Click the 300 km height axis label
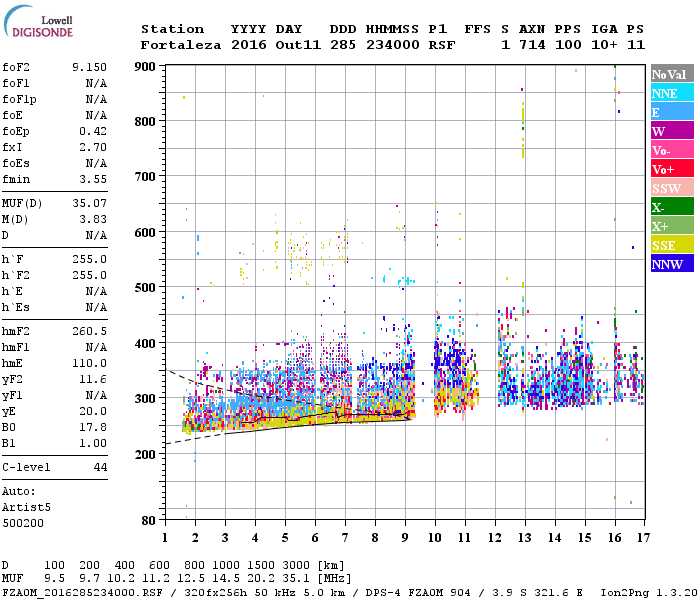Image resolution: width=700 pixels, height=600 pixels. point(145,398)
